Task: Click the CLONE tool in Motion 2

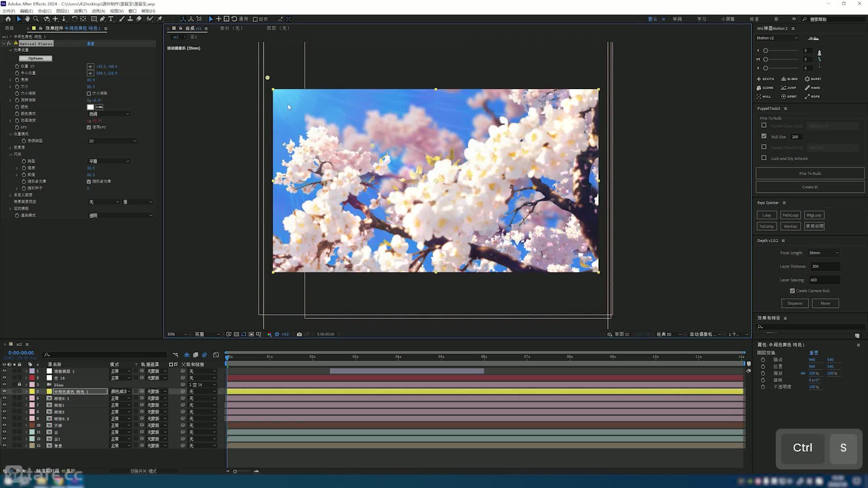Action: (x=765, y=88)
